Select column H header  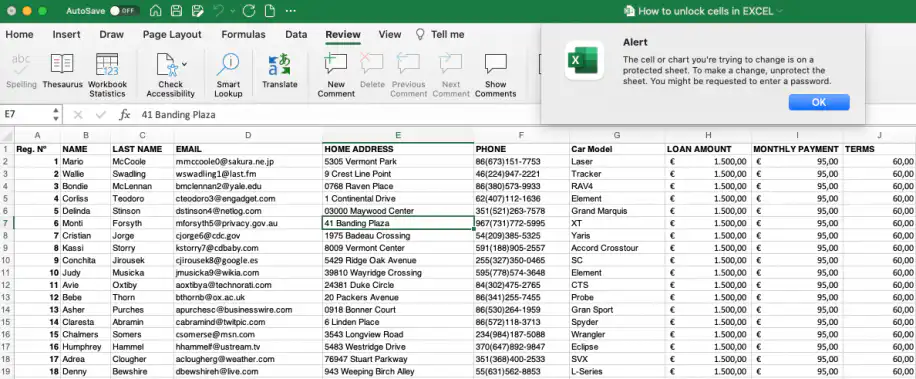[708, 135]
